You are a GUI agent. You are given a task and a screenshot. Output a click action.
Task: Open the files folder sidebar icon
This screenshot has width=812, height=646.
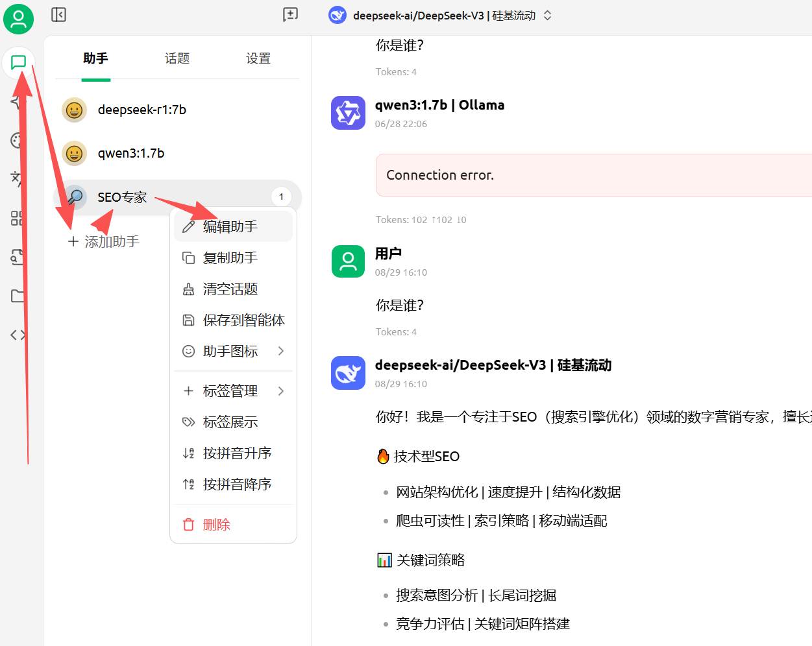tap(18, 296)
